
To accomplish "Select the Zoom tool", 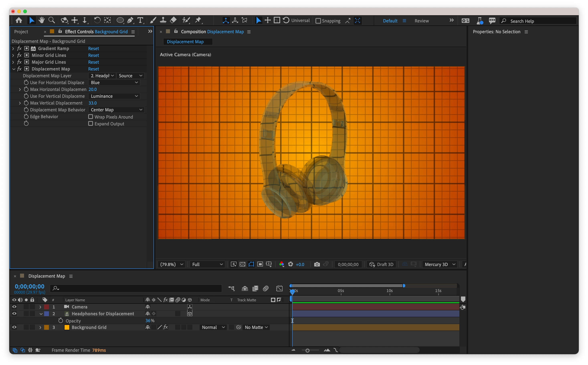I will pyautogui.click(x=52, y=20).
